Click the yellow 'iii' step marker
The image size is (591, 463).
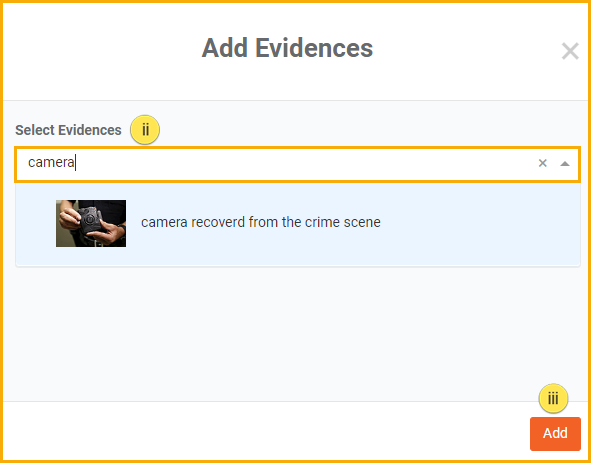tap(553, 399)
